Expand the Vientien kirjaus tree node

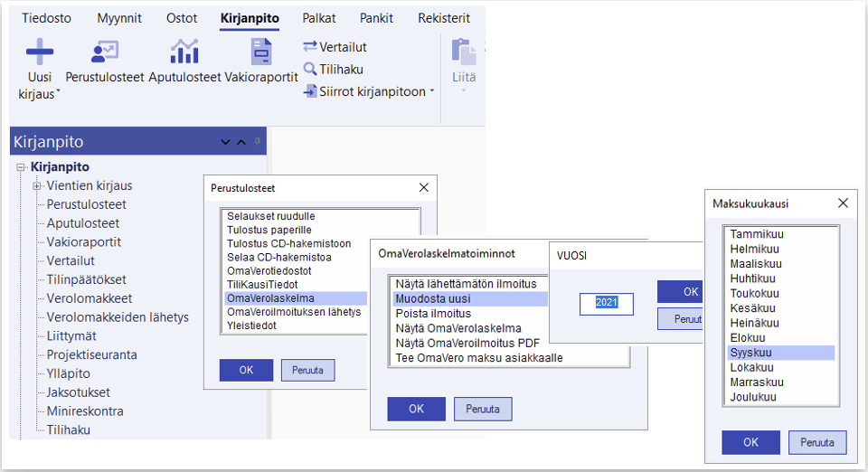37,186
